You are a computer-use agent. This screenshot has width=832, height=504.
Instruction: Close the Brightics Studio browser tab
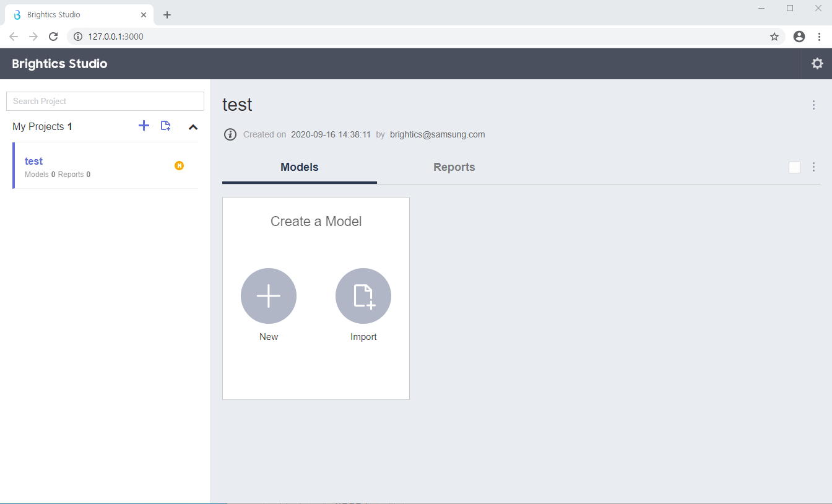(x=144, y=15)
